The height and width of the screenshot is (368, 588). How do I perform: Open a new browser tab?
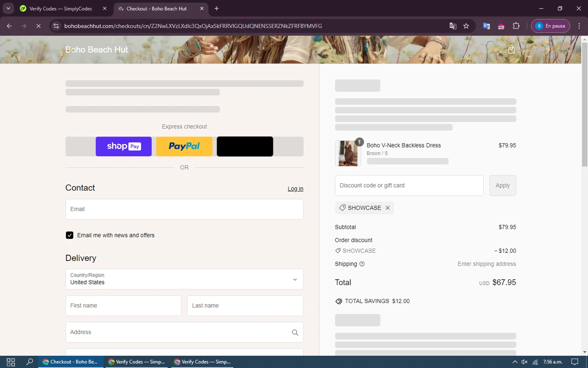(x=217, y=9)
